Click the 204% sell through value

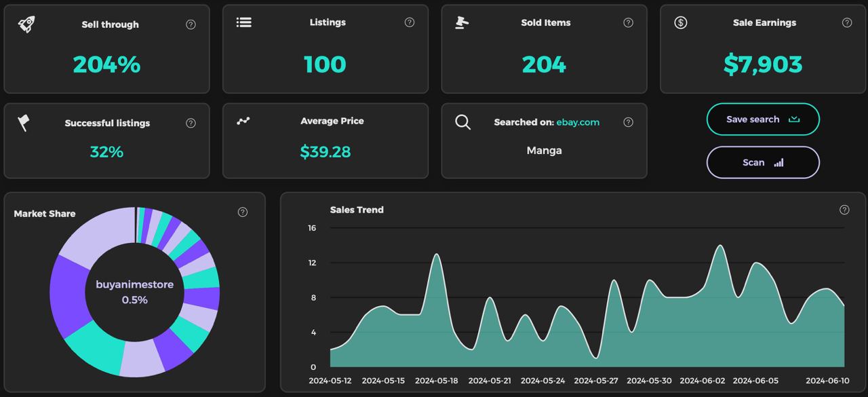click(x=106, y=64)
